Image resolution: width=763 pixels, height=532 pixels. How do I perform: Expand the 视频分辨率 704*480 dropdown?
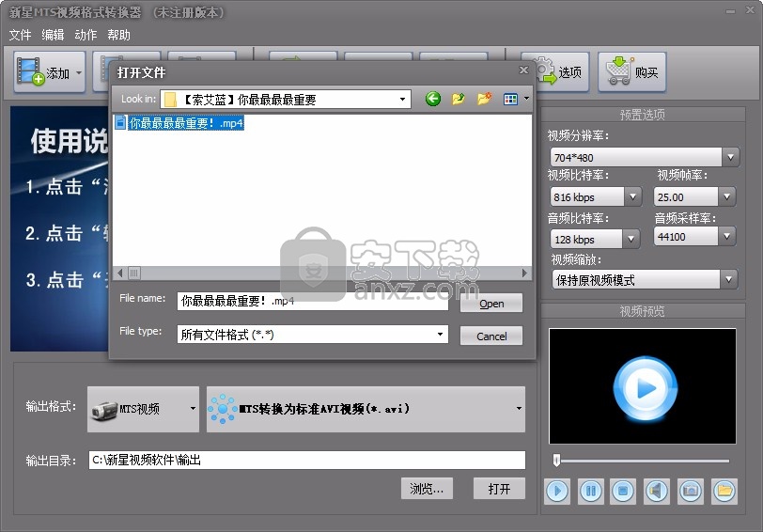[730, 157]
